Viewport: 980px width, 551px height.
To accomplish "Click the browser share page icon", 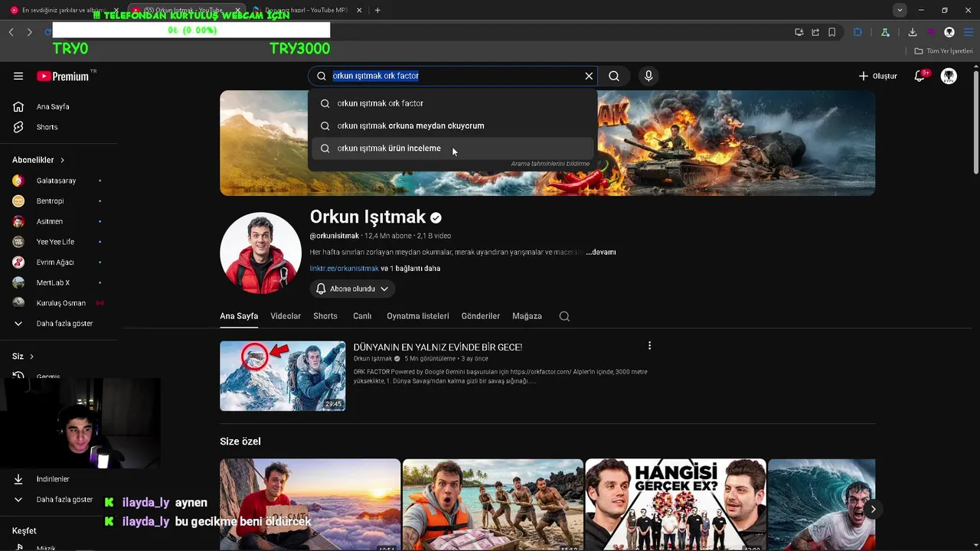I will (815, 32).
